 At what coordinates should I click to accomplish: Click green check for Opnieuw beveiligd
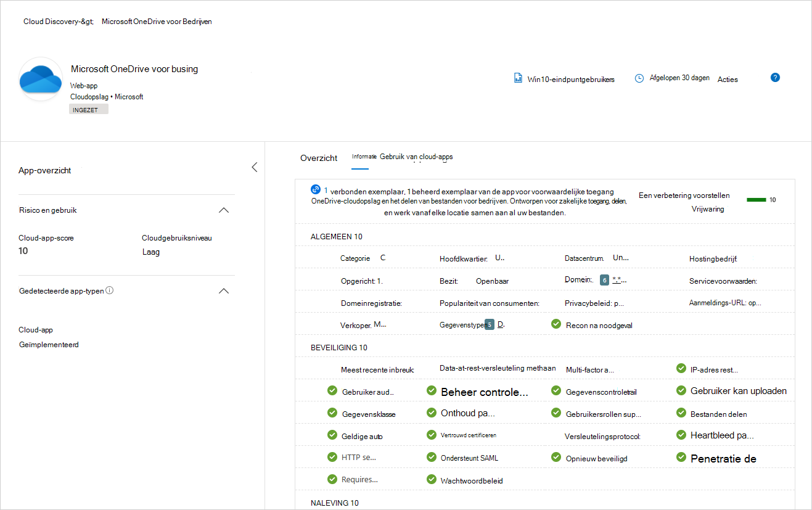pyautogui.click(x=556, y=457)
